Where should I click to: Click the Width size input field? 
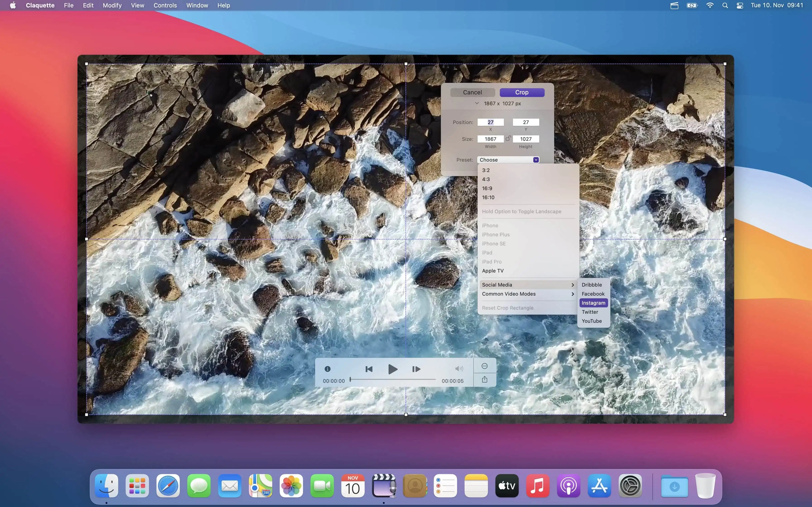click(x=490, y=139)
